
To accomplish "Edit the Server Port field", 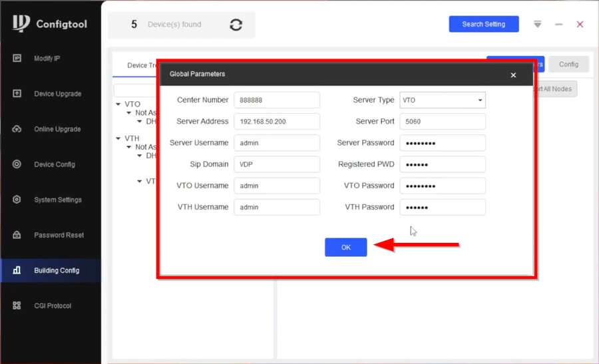I will point(443,122).
